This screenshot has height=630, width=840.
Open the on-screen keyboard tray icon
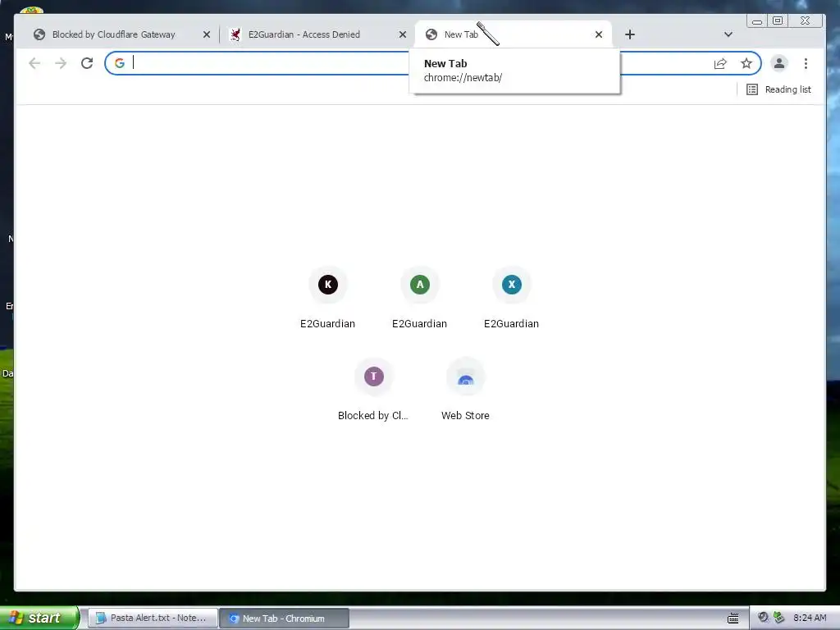733,619
